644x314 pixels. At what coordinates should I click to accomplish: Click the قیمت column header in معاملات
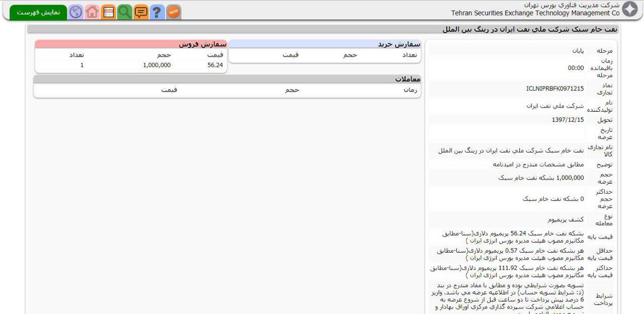click(x=169, y=90)
